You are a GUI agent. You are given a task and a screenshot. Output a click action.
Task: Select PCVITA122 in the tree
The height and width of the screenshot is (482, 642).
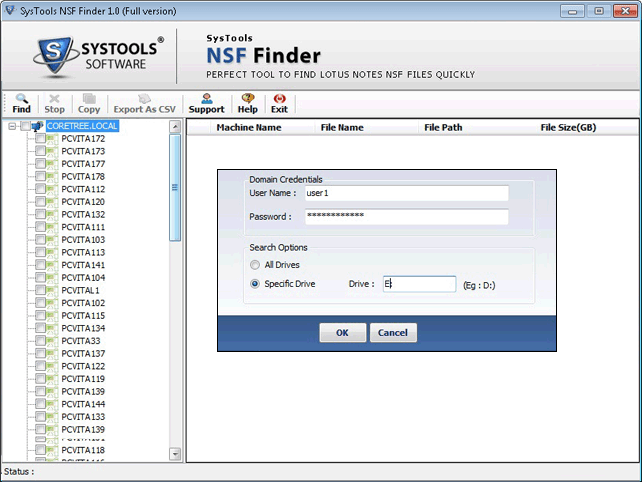click(x=83, y=367)
